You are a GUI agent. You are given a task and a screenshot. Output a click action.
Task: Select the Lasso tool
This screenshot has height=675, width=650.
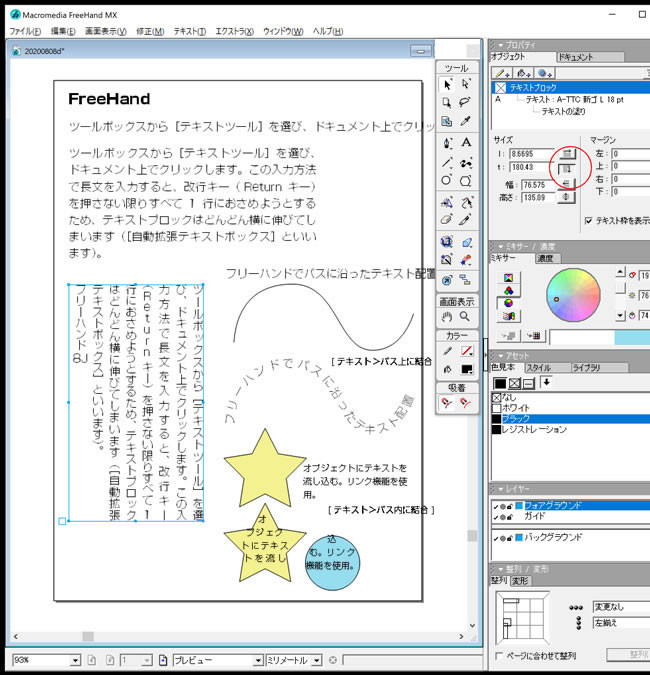[465, 102]
